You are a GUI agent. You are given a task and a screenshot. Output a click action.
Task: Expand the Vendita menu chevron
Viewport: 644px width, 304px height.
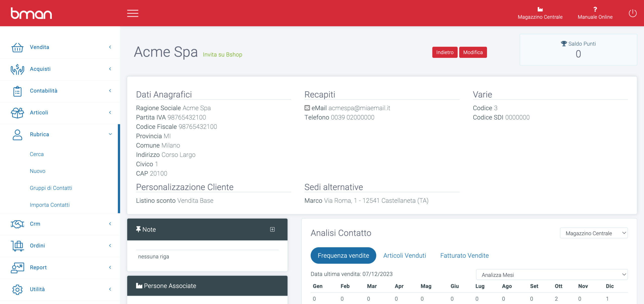(x=110, y=47)
